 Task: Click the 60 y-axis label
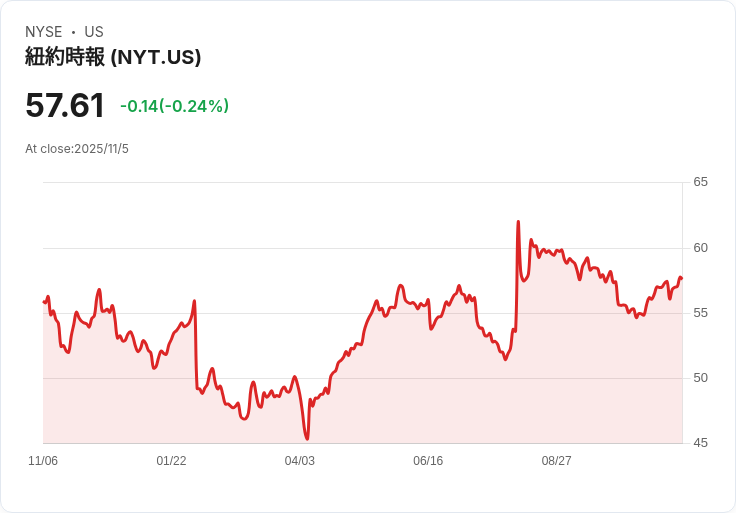[700, 248]
